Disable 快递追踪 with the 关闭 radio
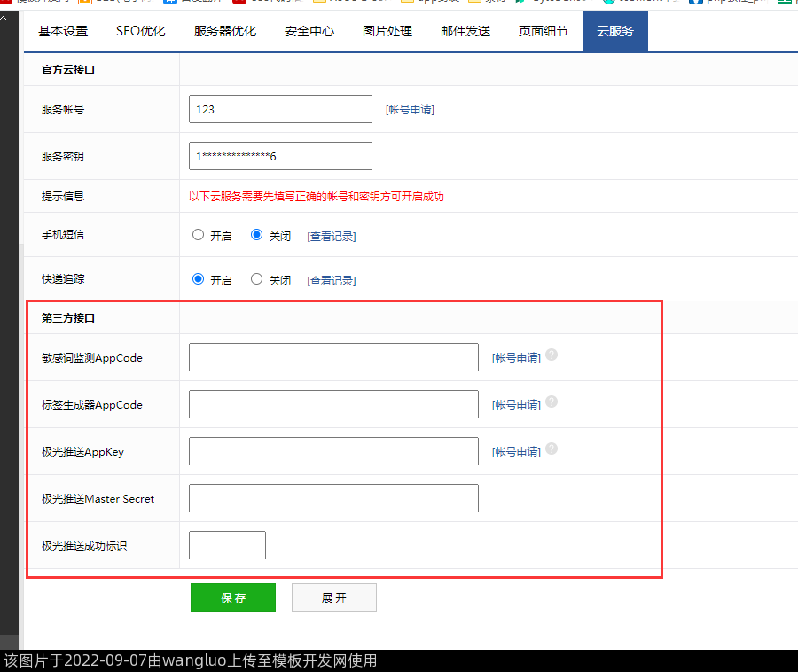Viewport: 798px width, 672px height. click(257, 279)
